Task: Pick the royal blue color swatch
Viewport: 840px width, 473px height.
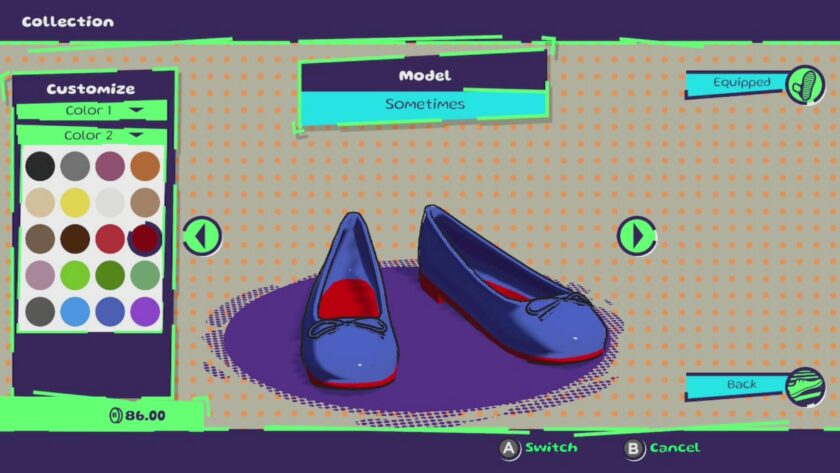Action: tap(110, 311)
